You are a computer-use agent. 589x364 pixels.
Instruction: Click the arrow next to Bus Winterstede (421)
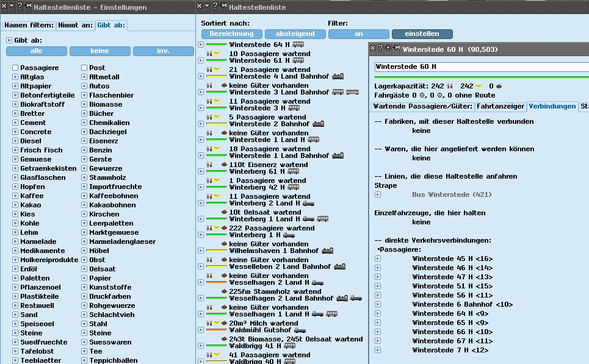pos(378,194)
